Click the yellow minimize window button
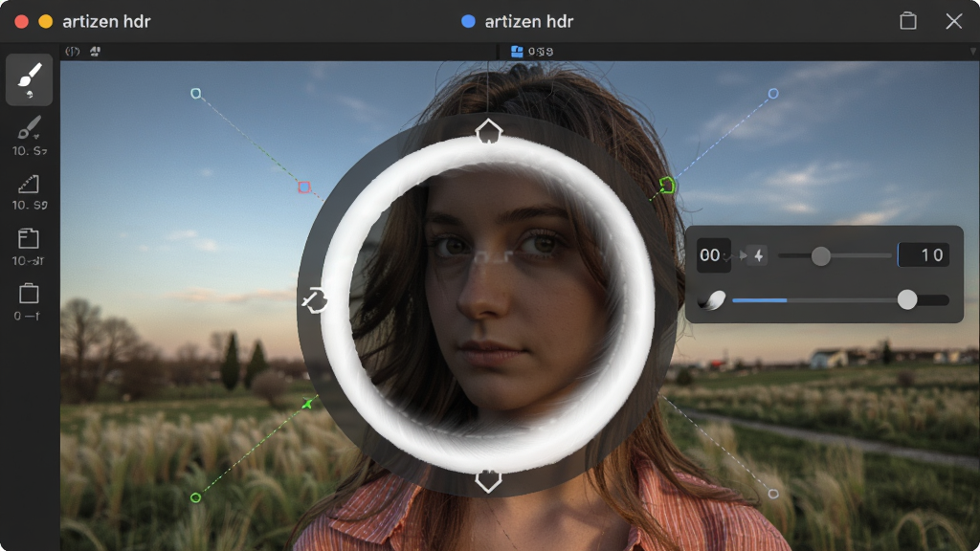This screenshot has width=980, height=551. (x=46, y=21)
